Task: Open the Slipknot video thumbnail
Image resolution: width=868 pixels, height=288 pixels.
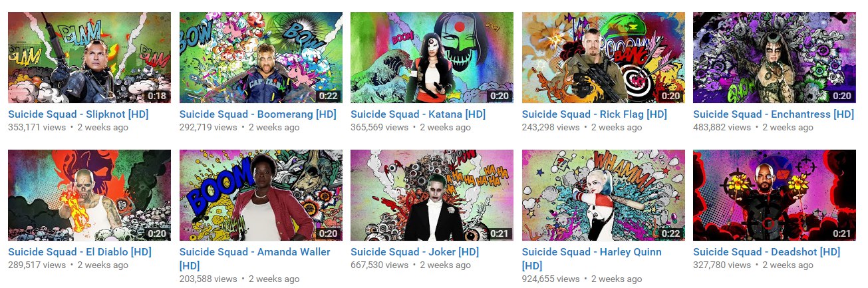Action: pos(89,57)
